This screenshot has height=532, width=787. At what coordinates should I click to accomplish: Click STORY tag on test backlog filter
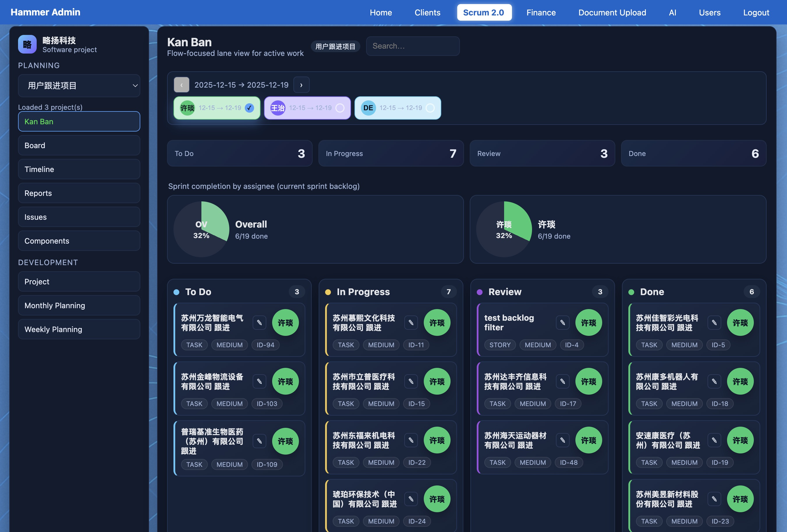(500, 345)
